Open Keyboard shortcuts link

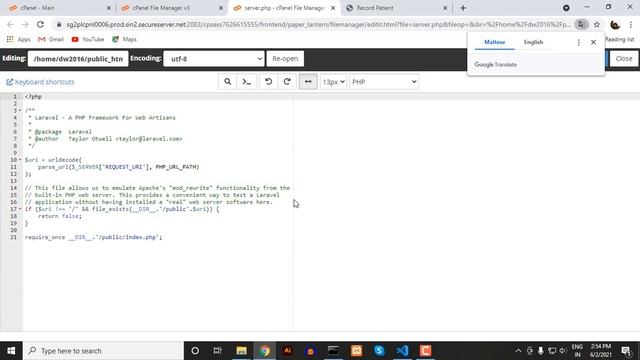click(x=40, y=82)
